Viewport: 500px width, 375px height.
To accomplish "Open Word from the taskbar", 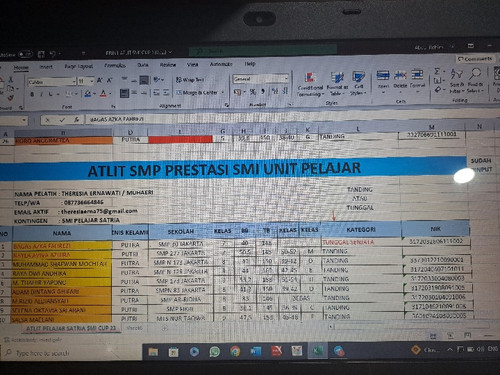I will click(x=256, y=351).
